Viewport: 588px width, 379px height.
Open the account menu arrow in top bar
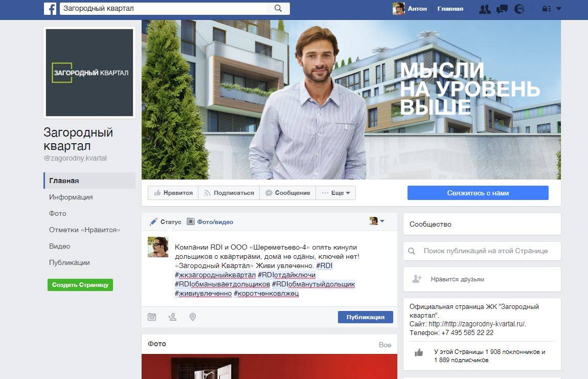coord(558,9)
